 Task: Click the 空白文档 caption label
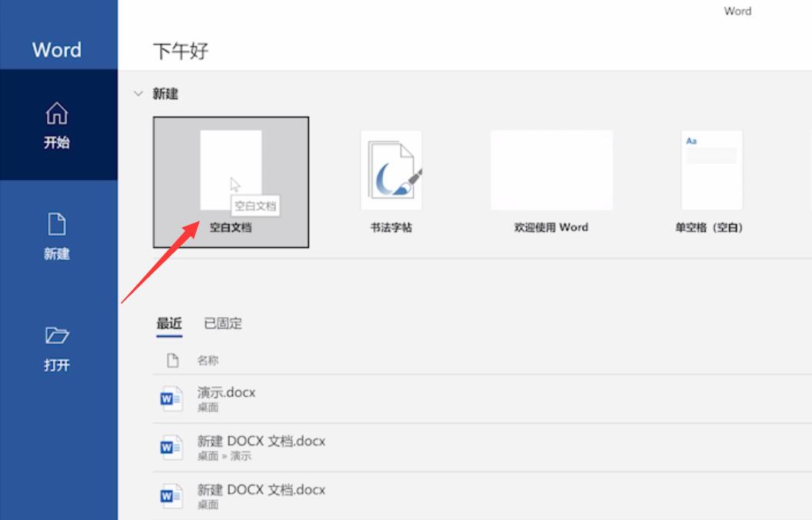click(231, 227)
